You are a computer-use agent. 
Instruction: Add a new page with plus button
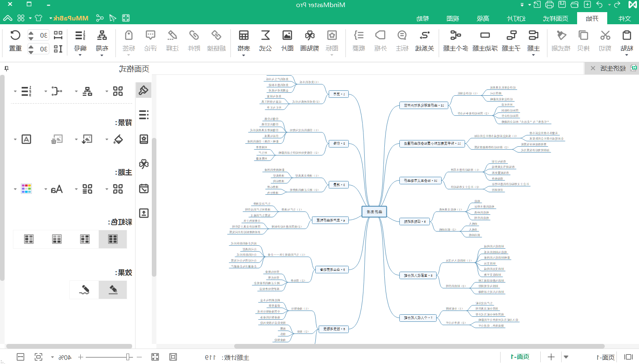coord(551,357)
